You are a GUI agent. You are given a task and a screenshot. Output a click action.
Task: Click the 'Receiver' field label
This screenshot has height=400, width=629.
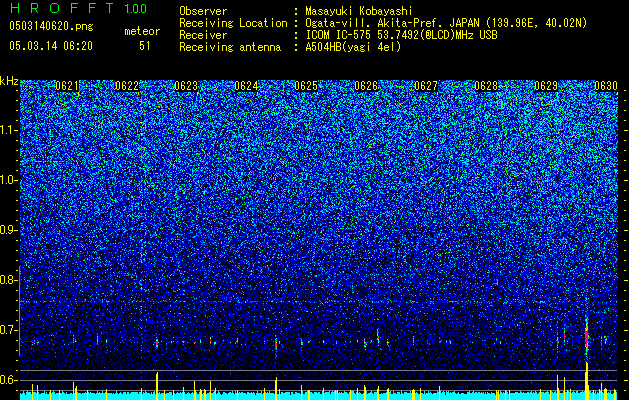[203, 35]
